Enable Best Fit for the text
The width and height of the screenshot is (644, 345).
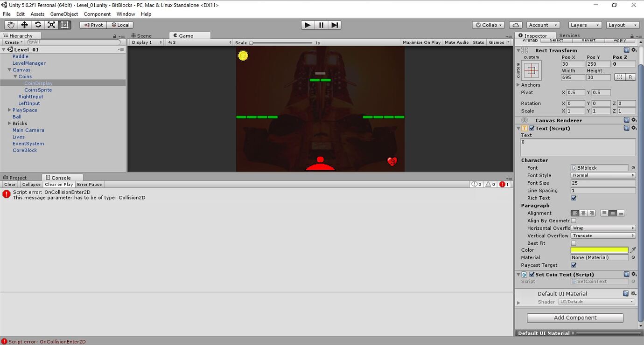(574, 243)
